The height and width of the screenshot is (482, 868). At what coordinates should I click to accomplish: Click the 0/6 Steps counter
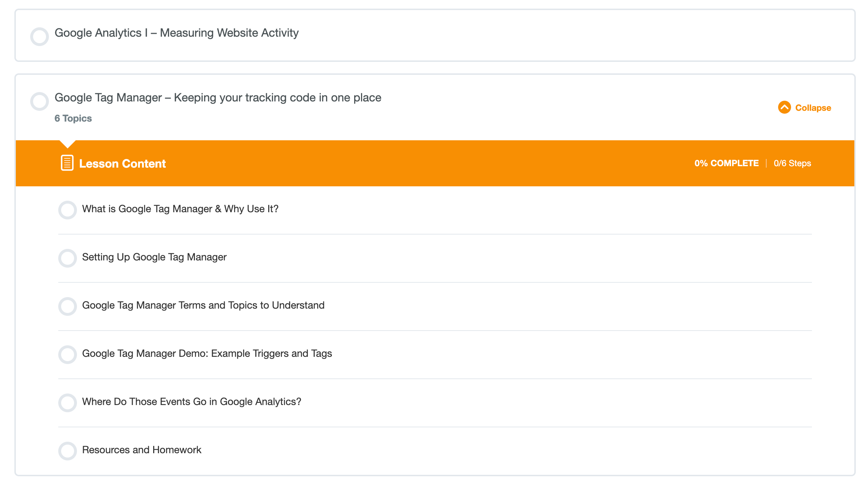point(792,163)
